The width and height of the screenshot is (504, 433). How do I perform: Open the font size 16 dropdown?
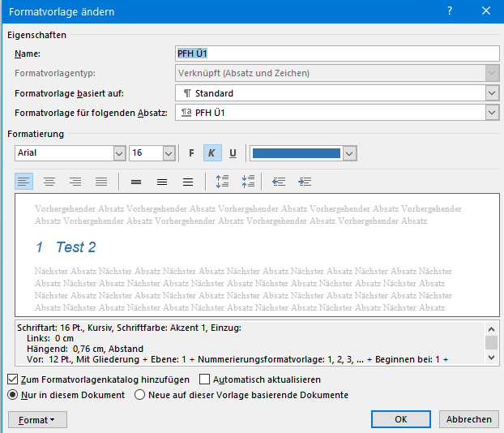point(169,153)
